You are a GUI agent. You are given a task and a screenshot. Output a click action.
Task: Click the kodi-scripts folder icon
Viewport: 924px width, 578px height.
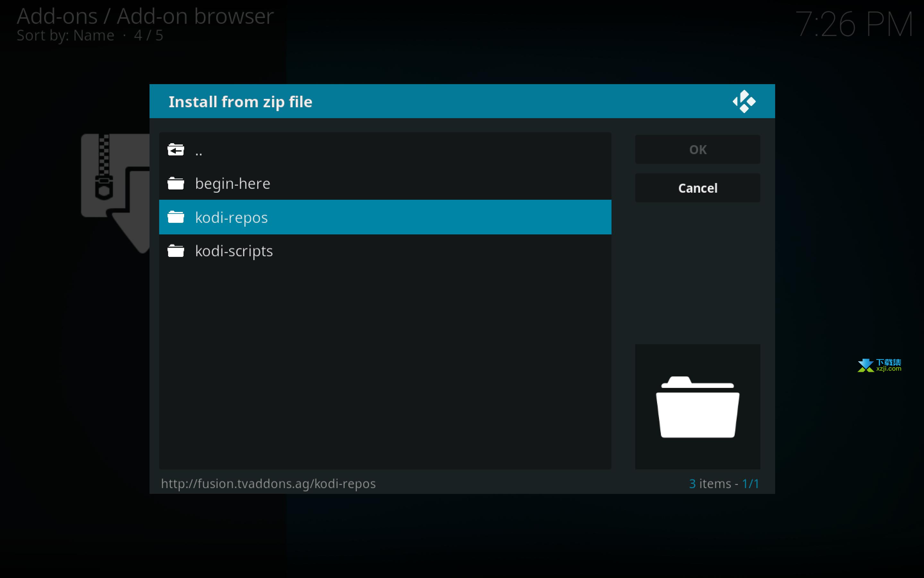point(175,251)
